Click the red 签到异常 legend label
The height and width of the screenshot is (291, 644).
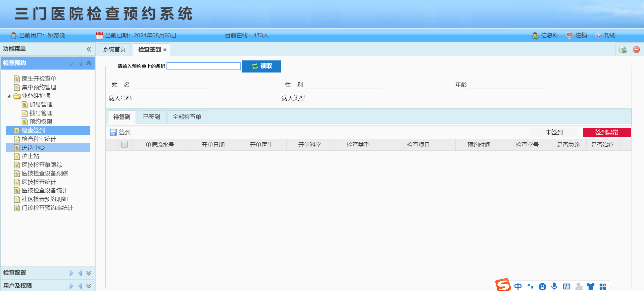(x=606, y=133)
